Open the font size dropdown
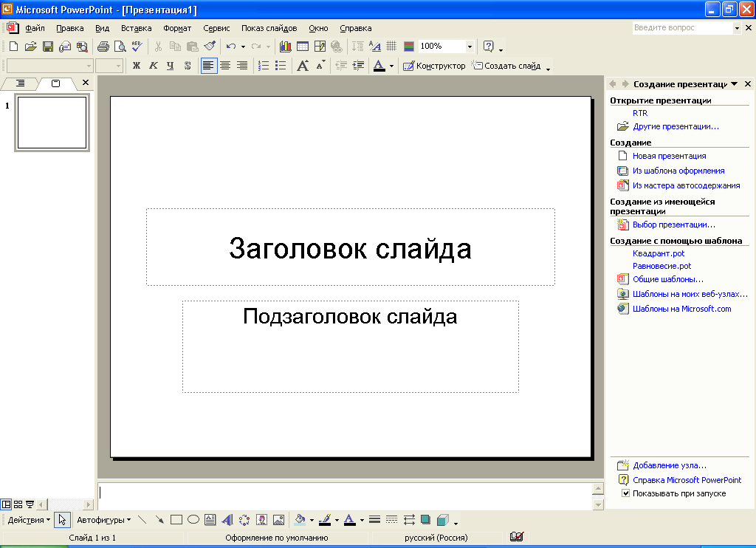This screenshot has height=548, width=756. pyautogui.click(x=118, y=66)
